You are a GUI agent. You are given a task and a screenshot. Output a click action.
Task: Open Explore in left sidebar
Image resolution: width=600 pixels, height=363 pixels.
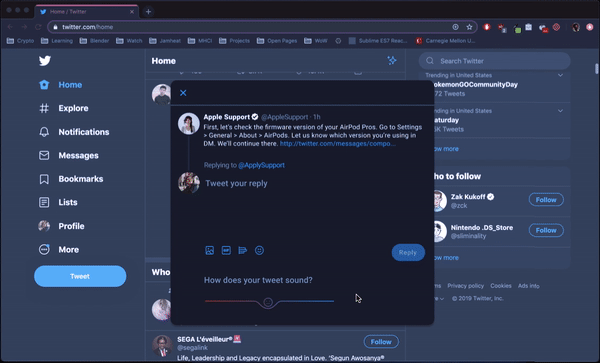pyautogui.click(x=64, y=108)
